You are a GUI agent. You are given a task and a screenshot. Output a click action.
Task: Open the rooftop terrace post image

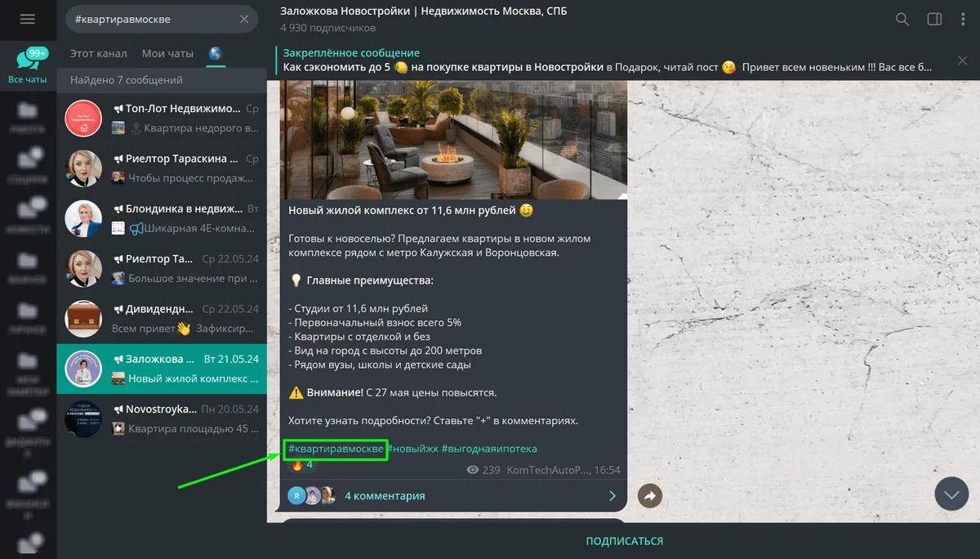(453, 139)
